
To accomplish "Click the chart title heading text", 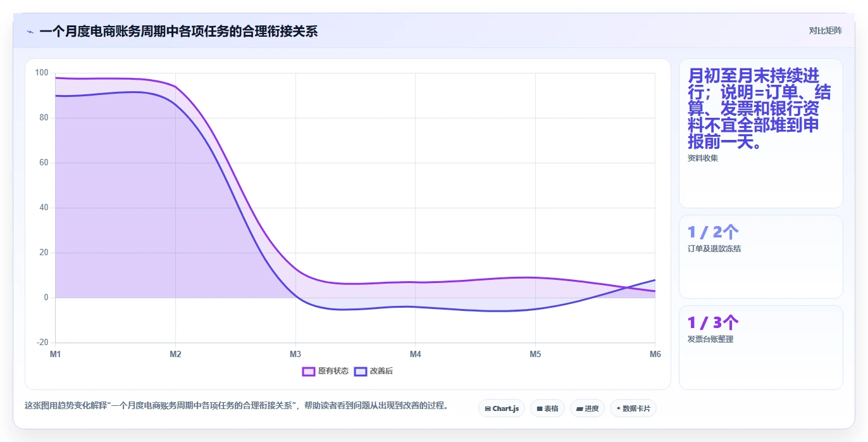I will click(x=178, y=31).
